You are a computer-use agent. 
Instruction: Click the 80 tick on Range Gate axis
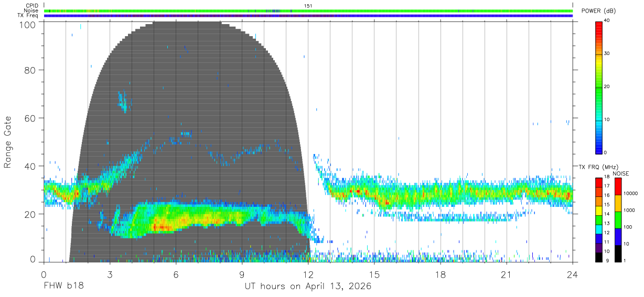point(29,70)
